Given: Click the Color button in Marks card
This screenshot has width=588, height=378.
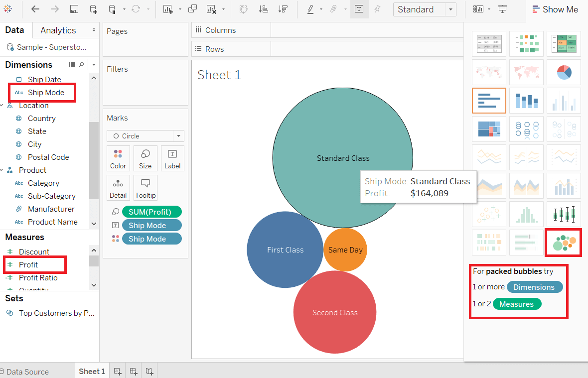Looking at the screenshot, I should (118, 158).
